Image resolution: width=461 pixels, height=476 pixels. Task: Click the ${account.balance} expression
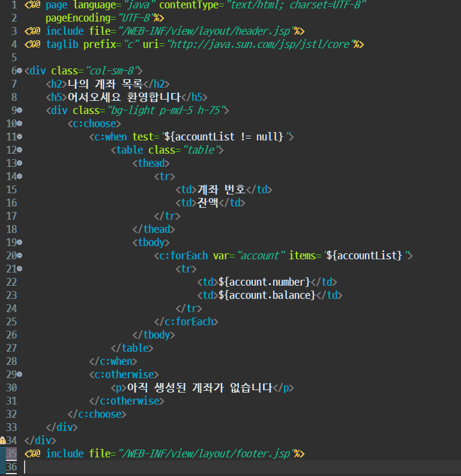[267, 295]
